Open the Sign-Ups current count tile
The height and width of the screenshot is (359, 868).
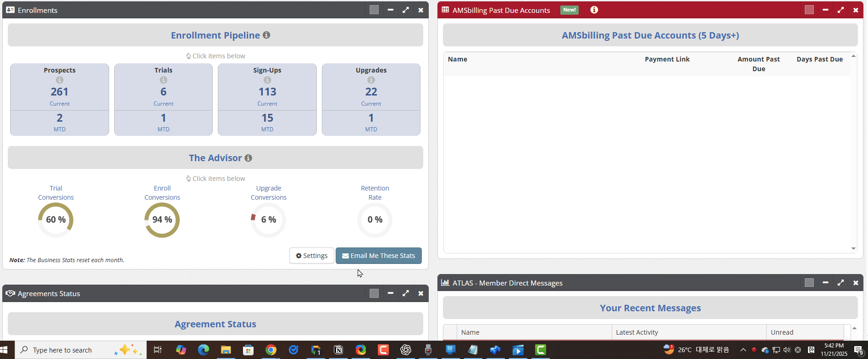(x=267, y=92)
